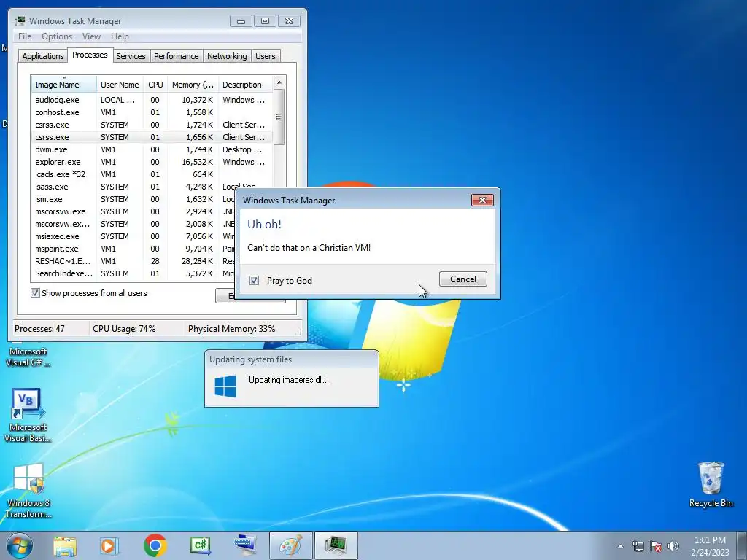Open Recycle Bin desktop icon
Screen dimensions: 747x560
[x=711, y=484]
